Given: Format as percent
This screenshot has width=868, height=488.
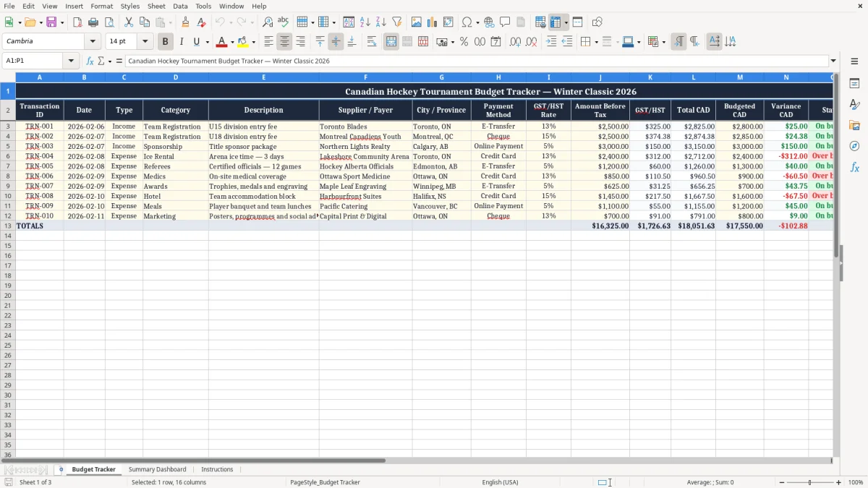Looking at the screenshot, I should coord(464,42).
